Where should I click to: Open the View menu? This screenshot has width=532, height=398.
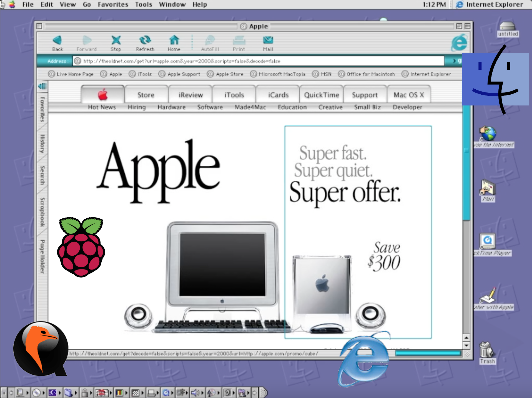click(x=68, y=4)
